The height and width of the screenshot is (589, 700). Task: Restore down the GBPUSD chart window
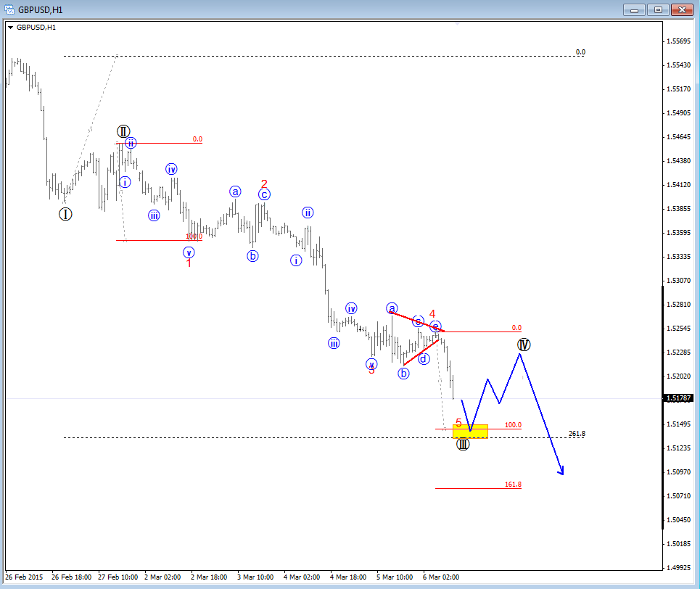point(659,9)
